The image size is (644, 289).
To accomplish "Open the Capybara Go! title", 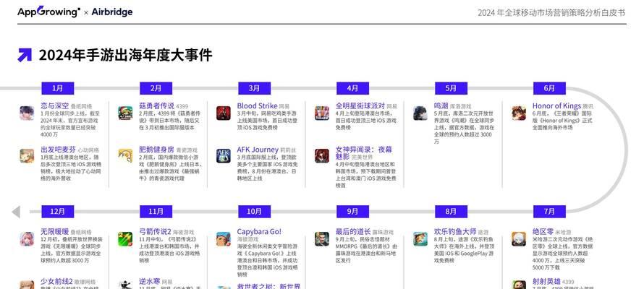I will point(259,232).
